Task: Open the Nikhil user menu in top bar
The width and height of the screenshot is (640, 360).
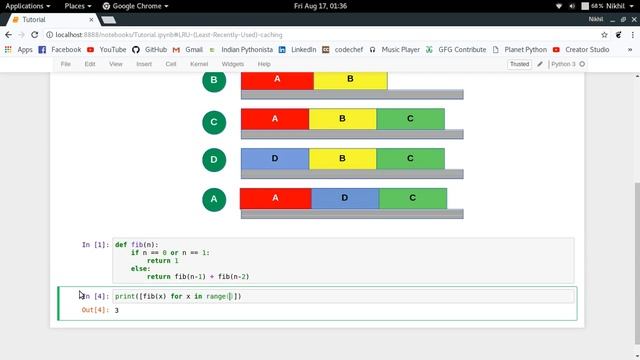Action: point(620,6)
